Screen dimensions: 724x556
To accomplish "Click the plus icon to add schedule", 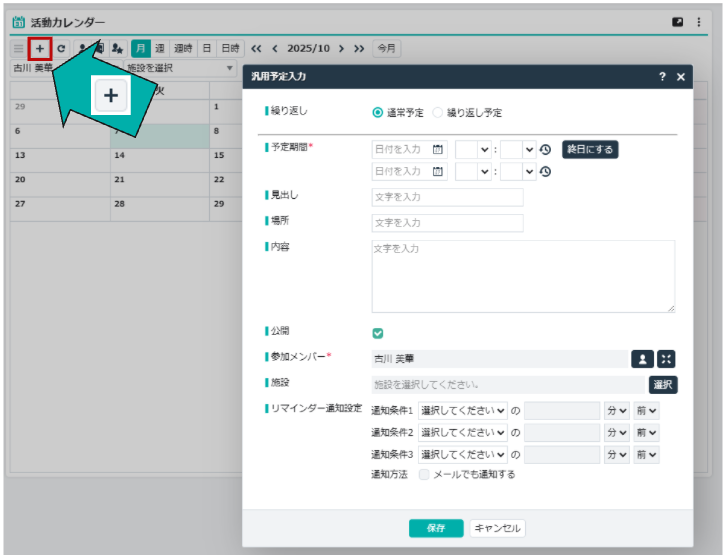I will (40, 48).
